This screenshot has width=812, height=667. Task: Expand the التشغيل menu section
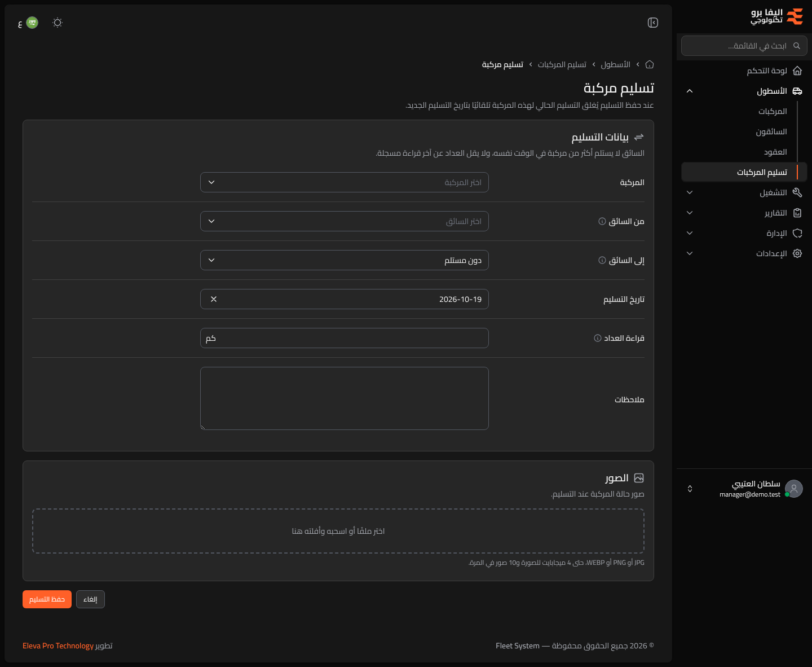[690, 192]
